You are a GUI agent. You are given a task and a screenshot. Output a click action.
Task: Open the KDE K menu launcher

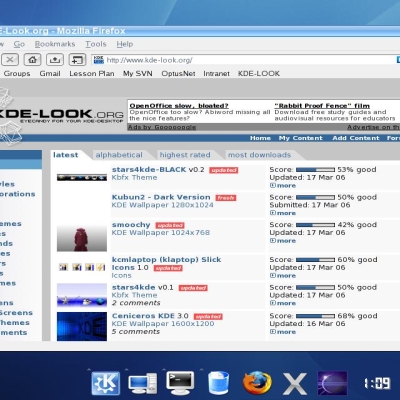pos(106,383)
